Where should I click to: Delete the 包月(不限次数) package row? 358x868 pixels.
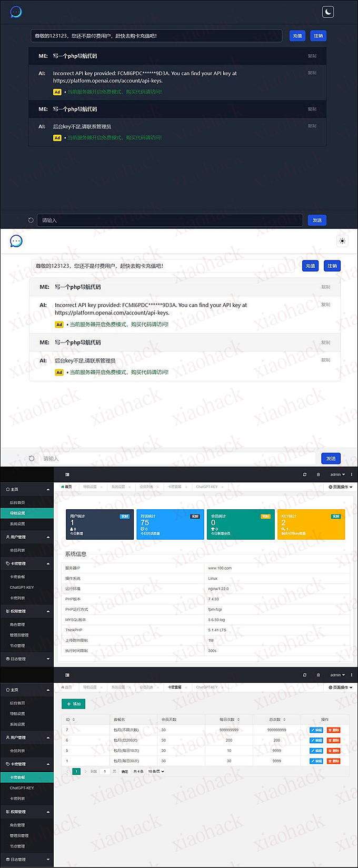point(334,730)
